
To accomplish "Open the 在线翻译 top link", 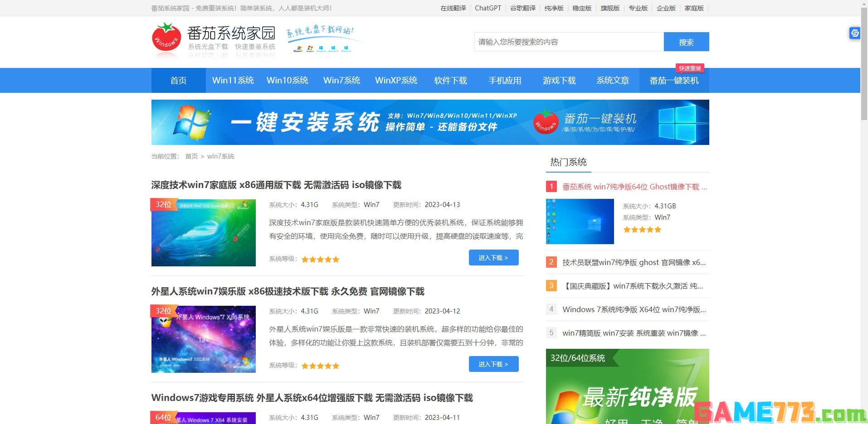I will pyautogui.click(x=453, y=8).
